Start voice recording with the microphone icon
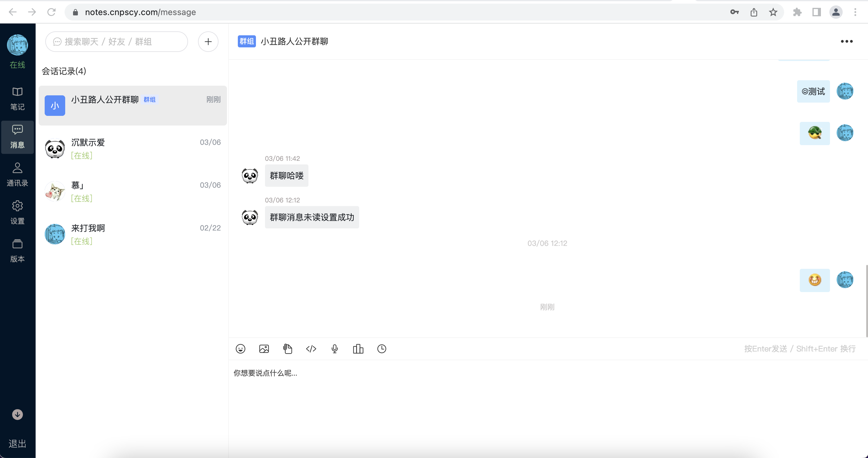 coord(335,348)
